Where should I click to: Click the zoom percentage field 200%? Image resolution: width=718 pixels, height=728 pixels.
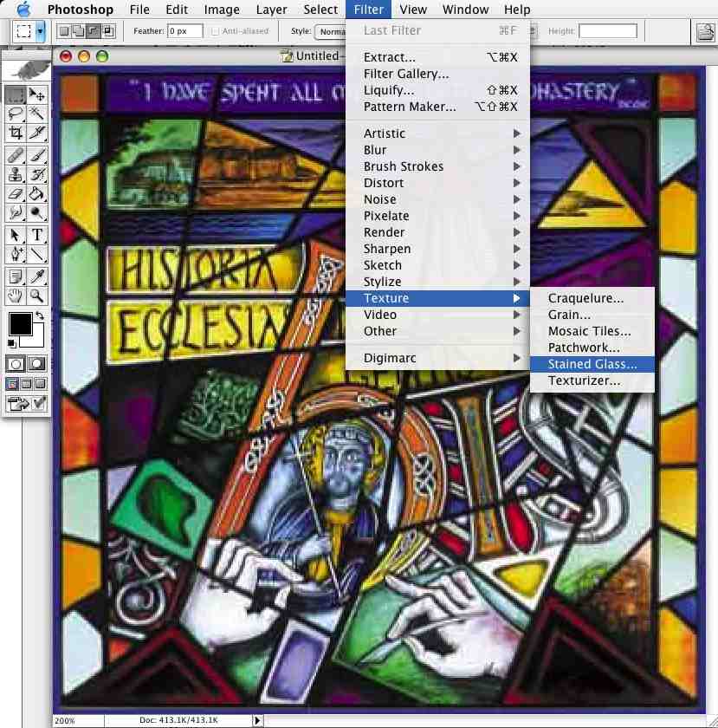pos(77,720)
